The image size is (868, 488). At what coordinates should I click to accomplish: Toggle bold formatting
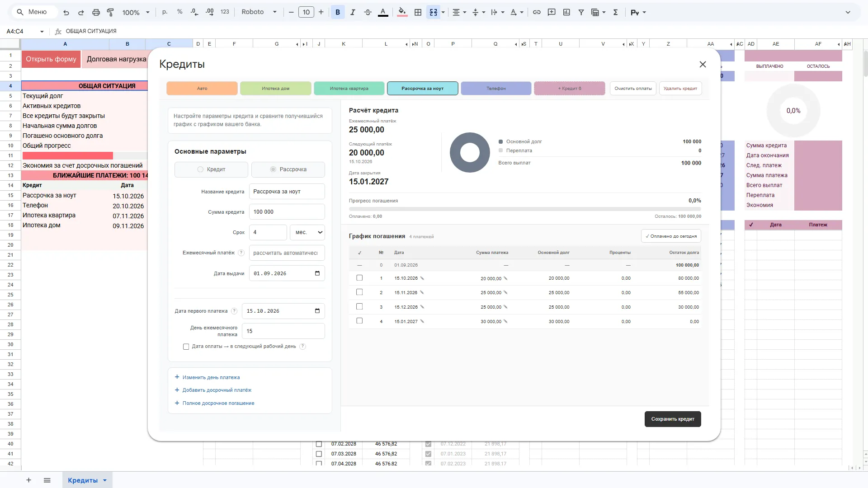(337, 12)
